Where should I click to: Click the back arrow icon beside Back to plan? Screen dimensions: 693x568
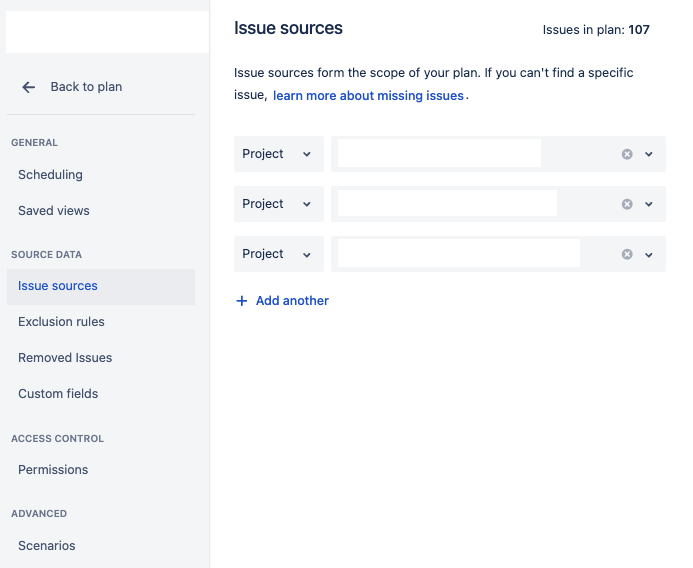tap(29, 87)
